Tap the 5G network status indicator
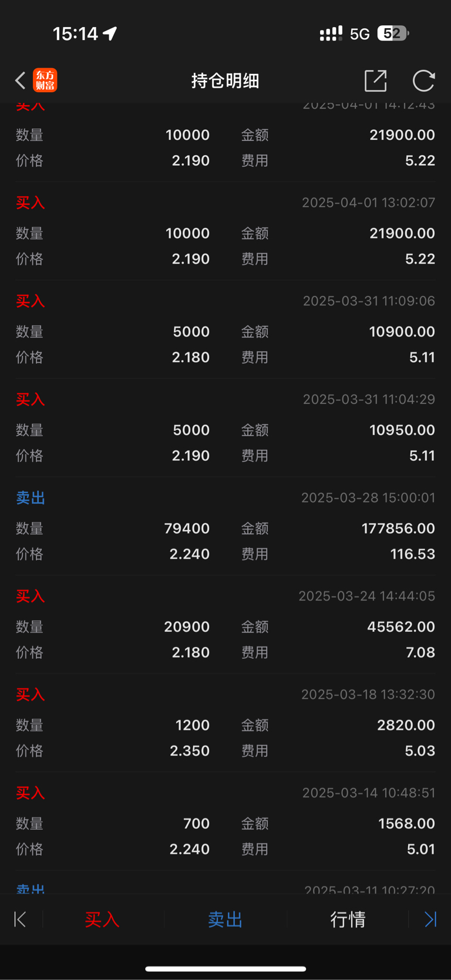Image resolution: width=451 pixels, height=980 pixels. pyautogui.click(x=359, y=34)
